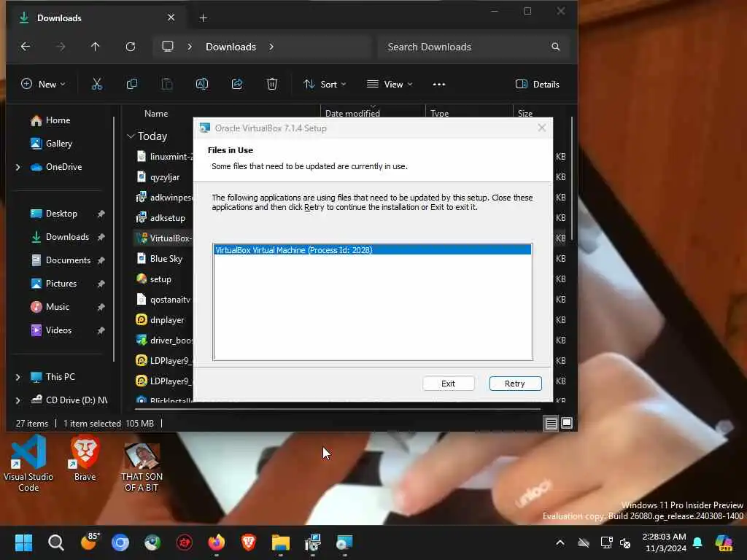Viewport: 747px width, 560px height.
Task: Switch to large thumbnails view icon
Action: point(566,424)
